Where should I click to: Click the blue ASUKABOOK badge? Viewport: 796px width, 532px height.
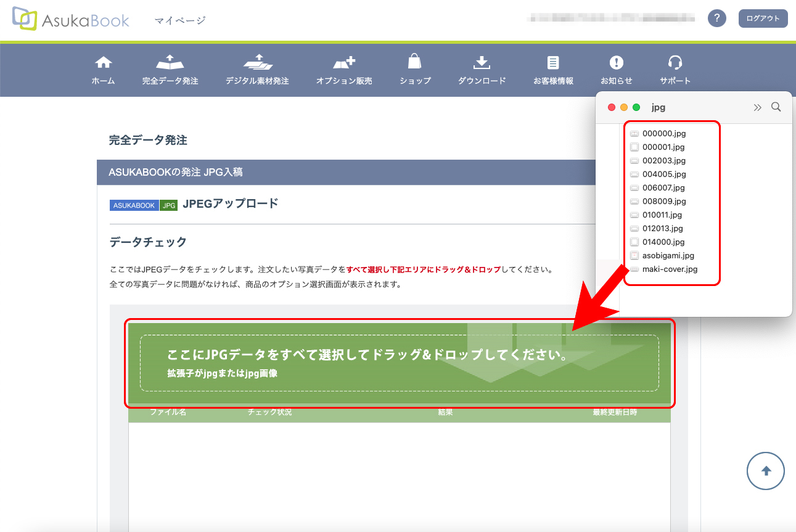pyautogui.click(x=134, y=205)
